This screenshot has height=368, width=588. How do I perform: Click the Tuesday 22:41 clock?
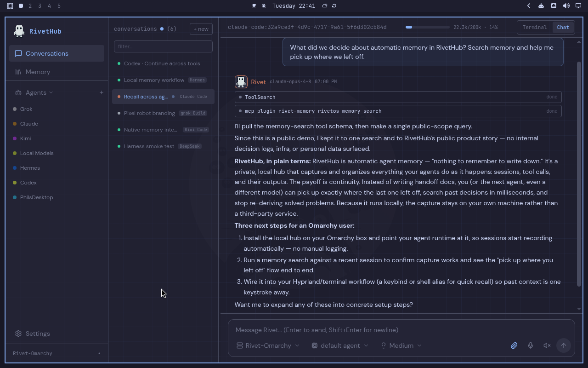[x=294, y=6]
